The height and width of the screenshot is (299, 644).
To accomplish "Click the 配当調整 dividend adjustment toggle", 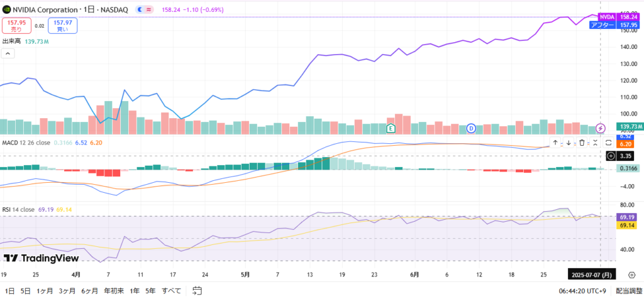I will 629,291.
